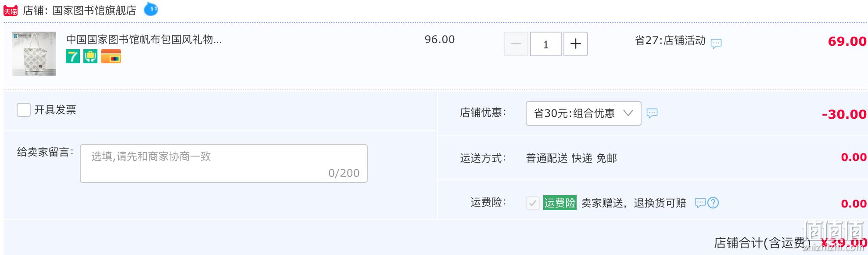This screenshot has height=255, width=868.
Task: Increase quantity with the plus button
Action: tap(576, 44)
